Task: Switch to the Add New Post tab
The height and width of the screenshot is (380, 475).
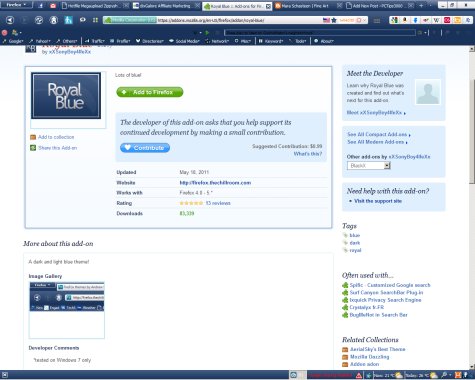Action: click(x=379, y=6)
